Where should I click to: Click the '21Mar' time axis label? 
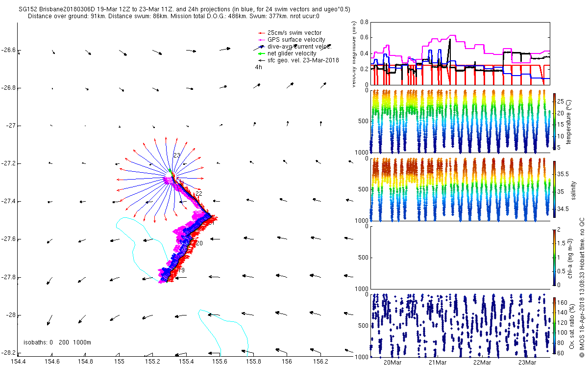pyautogui.click(x=438, y=363)
